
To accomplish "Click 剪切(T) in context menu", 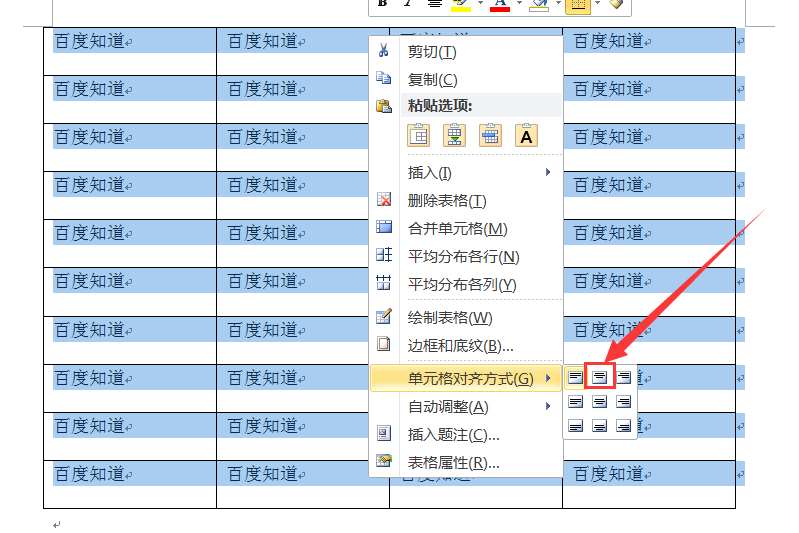I will (x=466, y=52).
